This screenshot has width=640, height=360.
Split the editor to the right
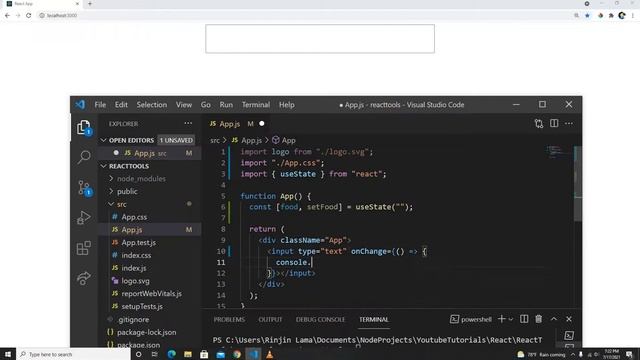coord(554,123)
